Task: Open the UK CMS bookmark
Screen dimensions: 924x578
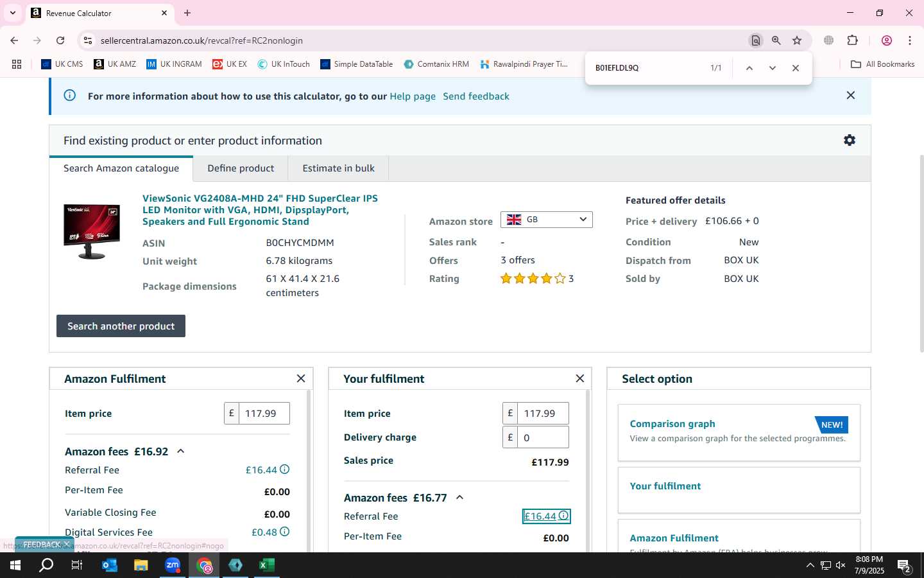Action: click(62, 64)
